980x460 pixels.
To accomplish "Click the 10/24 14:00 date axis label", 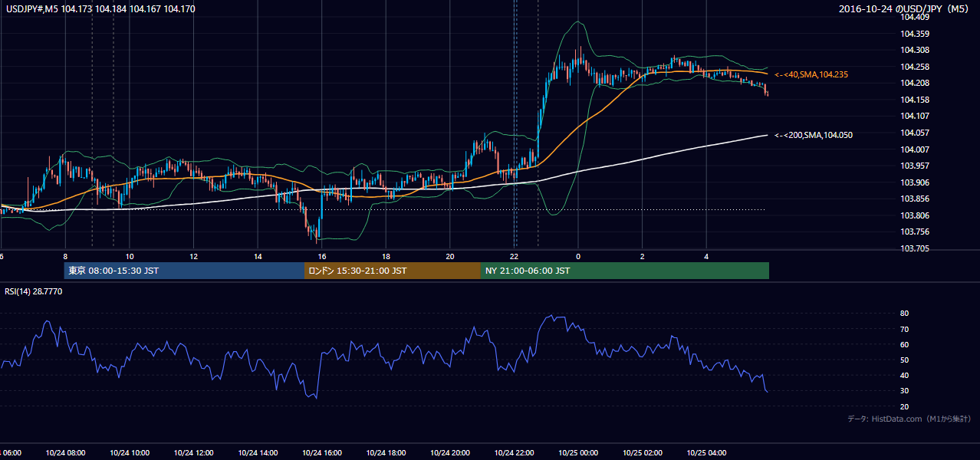I will 257,452.
